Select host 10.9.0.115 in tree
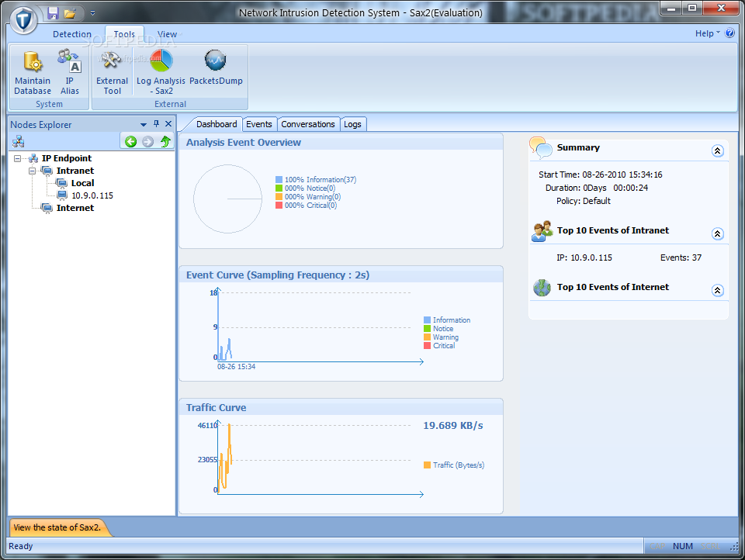 (92, 195)
